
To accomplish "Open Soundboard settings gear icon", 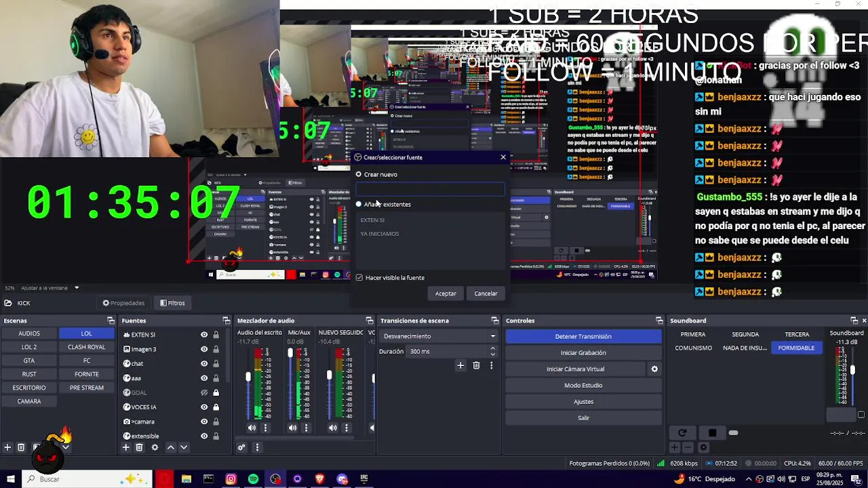I will pos(703,447).
